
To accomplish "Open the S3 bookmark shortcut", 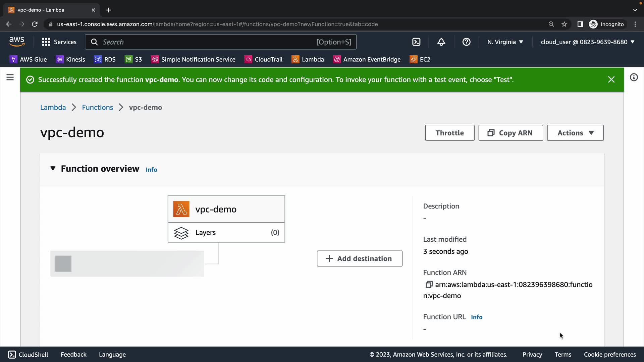I will pos(133,59).
